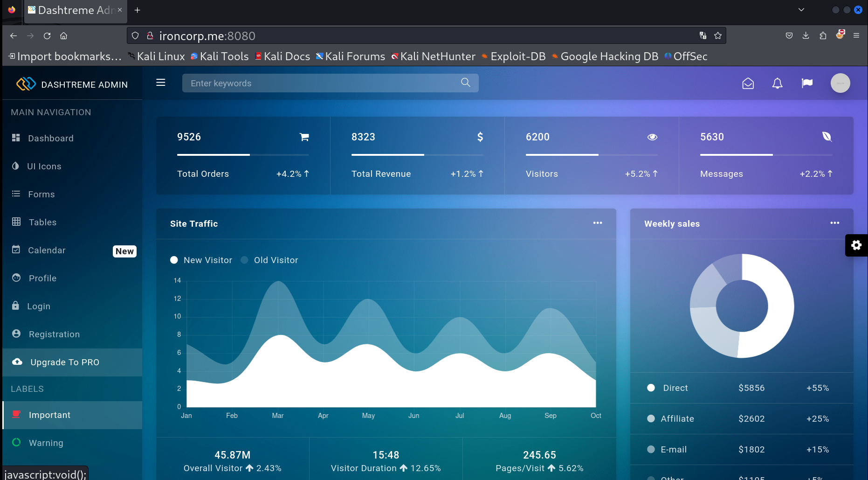868x480 pixels.
Task: Open Kali Docs bookmark
Action: [282, 56]
